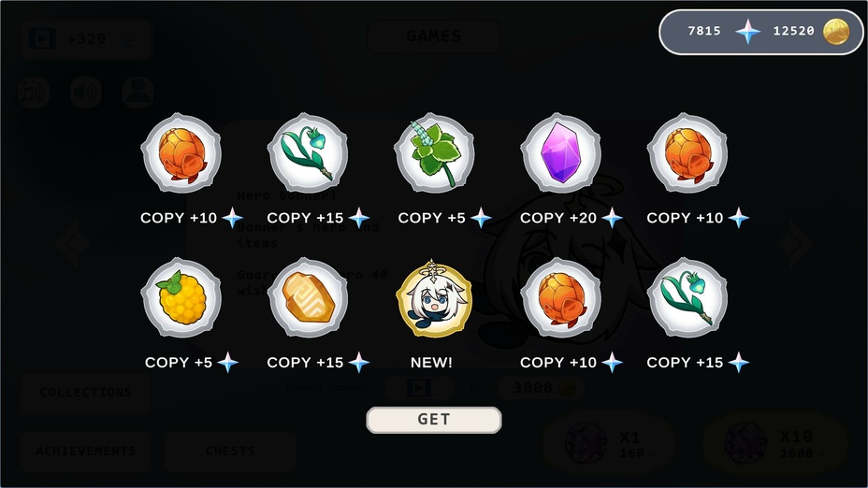Select the amber stone reward icon
This screenshot has height=488, width=868.
point(308,298)
